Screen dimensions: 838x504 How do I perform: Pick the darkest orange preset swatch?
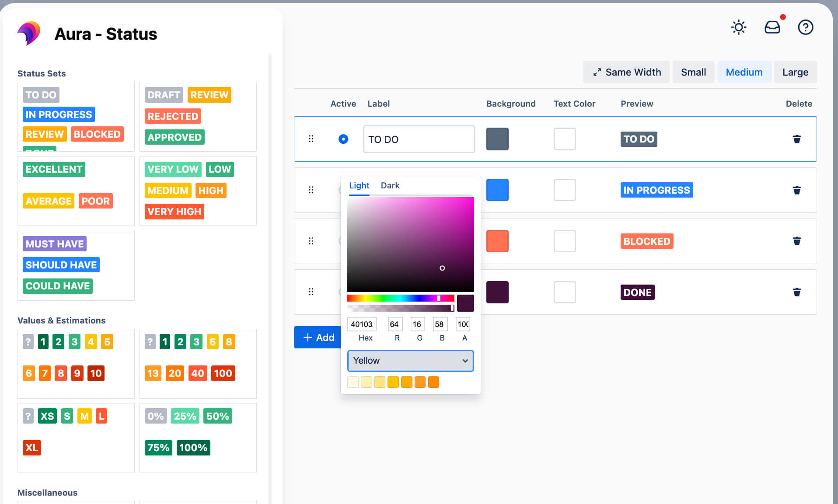(x=433, y=382)
